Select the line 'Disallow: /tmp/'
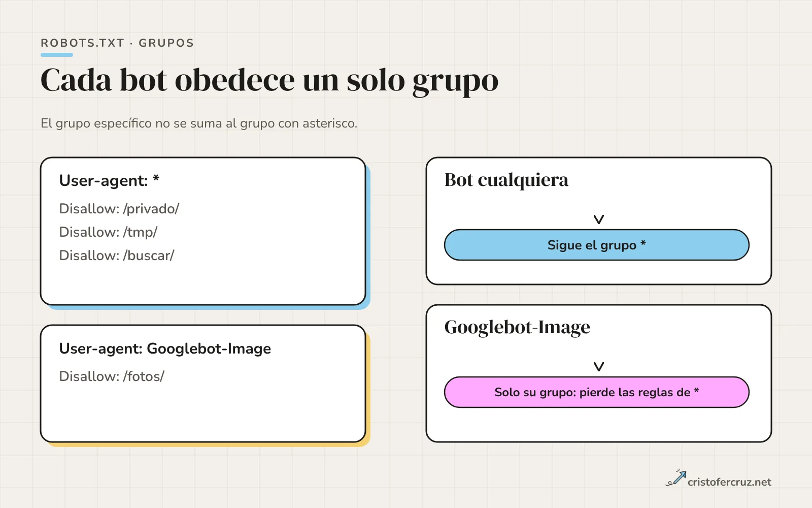This screenshot has width=812, height=508. pos(108,232)
